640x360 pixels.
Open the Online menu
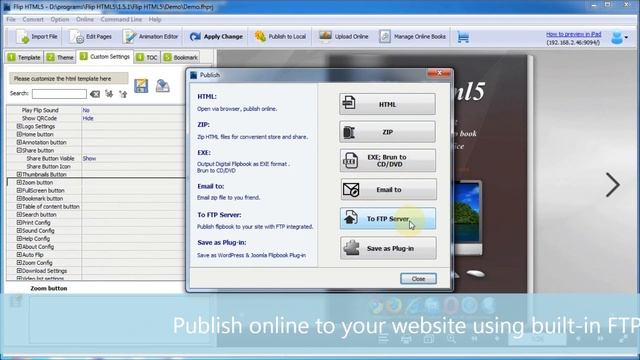pyautogui.click(x=84, y=19)
